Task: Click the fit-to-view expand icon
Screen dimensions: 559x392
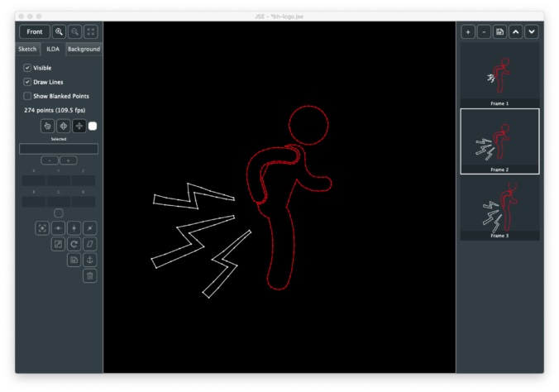Action: pos(91,31)
